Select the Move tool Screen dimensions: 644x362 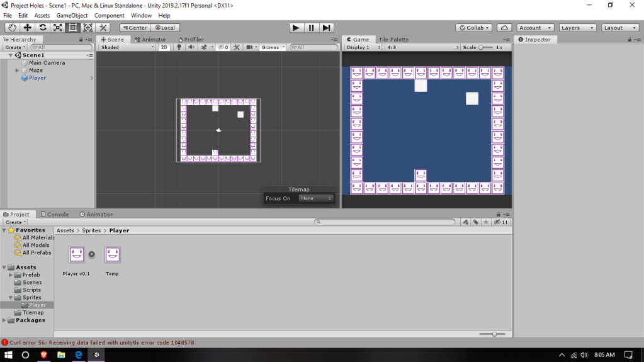[x=28, y=28]
